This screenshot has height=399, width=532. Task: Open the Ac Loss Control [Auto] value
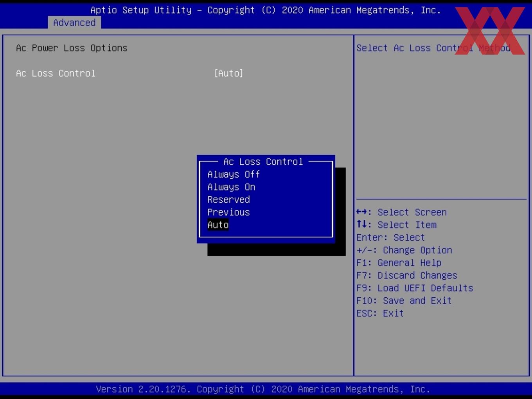click(x=228, y=73)
